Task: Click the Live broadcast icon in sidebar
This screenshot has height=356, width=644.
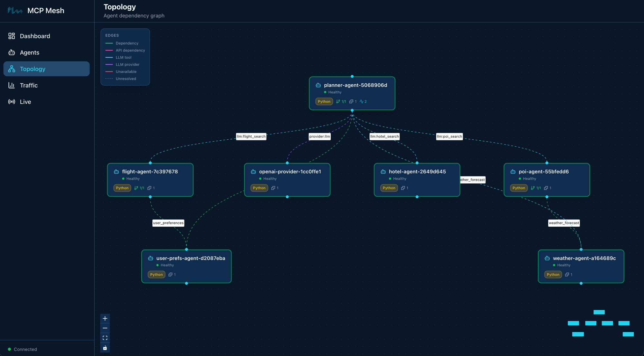Action: click(x=12, y=102)
